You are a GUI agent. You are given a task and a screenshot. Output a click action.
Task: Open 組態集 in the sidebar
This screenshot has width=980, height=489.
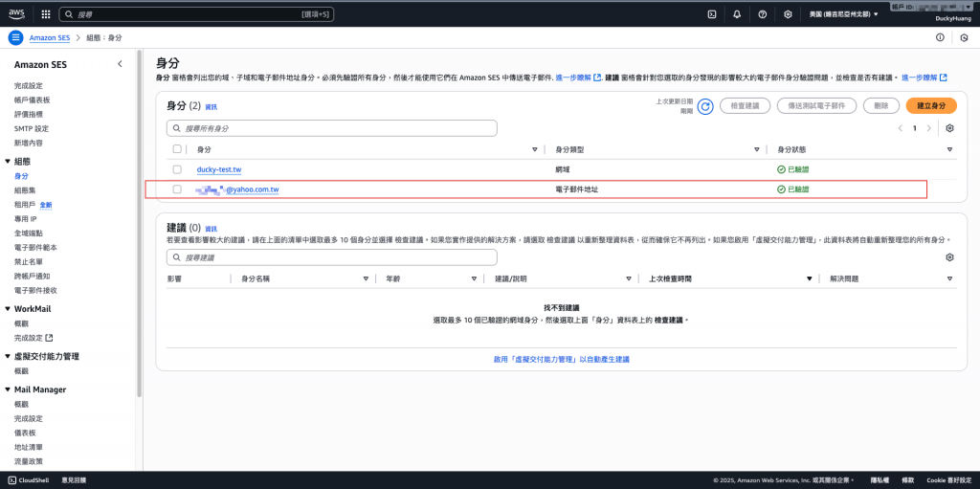tap(25, 190)
